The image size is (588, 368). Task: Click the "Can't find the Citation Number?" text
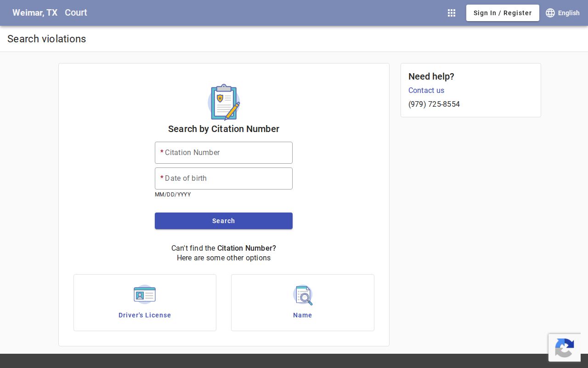(x=224, y=248)
